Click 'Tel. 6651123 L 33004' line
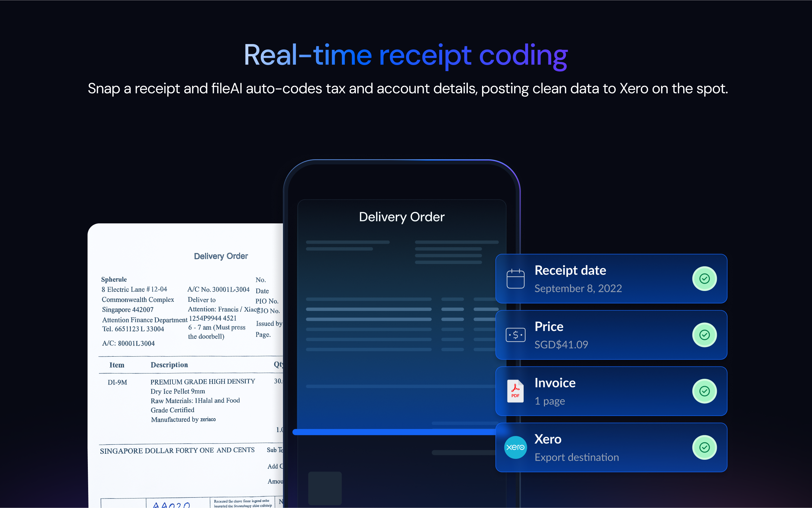The image size is (812, 508). [133, 329]
